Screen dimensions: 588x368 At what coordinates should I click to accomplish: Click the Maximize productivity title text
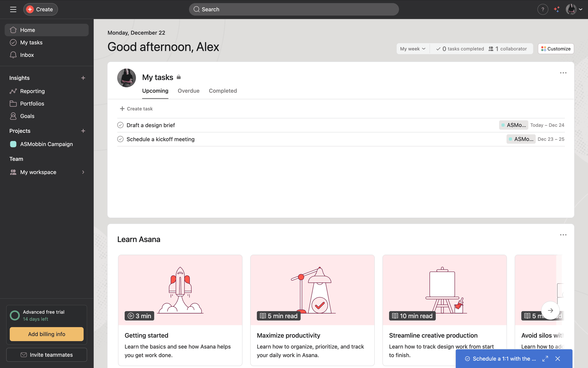point(288,335)
